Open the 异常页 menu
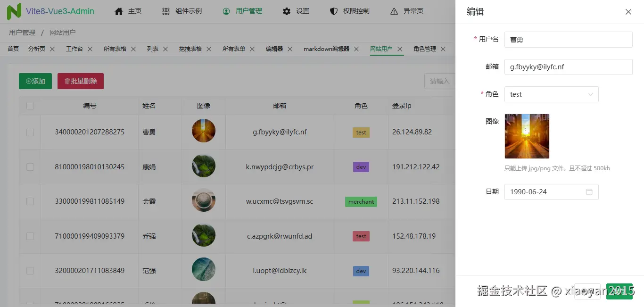The height and width of the screenshot is (307, 644). 406,11
